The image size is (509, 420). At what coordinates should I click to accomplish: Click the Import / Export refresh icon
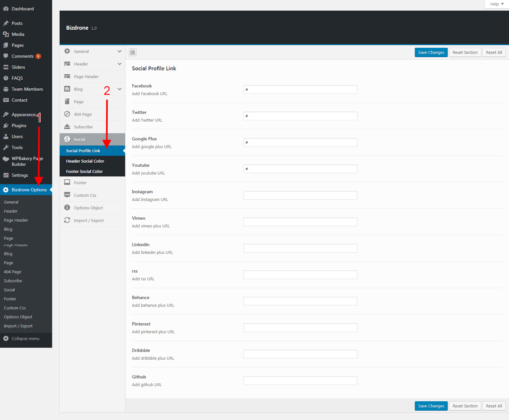tap(67, 220)
